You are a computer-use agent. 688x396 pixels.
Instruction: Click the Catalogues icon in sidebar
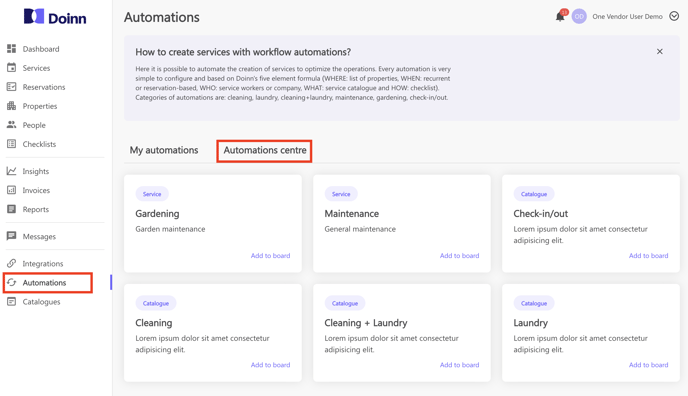tap(11, 301)
